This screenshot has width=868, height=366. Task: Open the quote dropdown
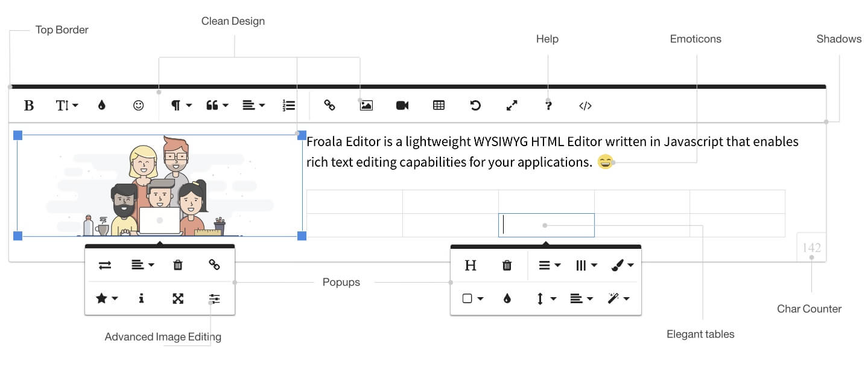click(x=217, y=106)
